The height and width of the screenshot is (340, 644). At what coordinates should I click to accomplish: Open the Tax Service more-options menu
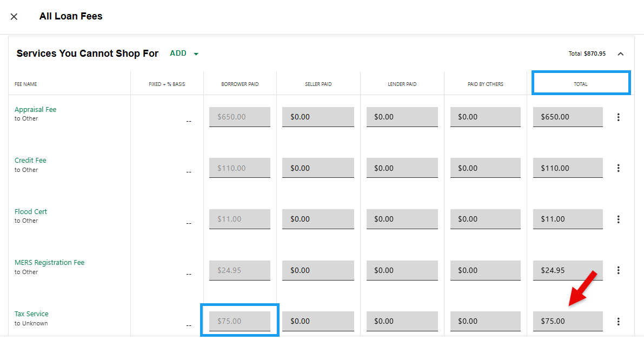click(x=618, y=322)
